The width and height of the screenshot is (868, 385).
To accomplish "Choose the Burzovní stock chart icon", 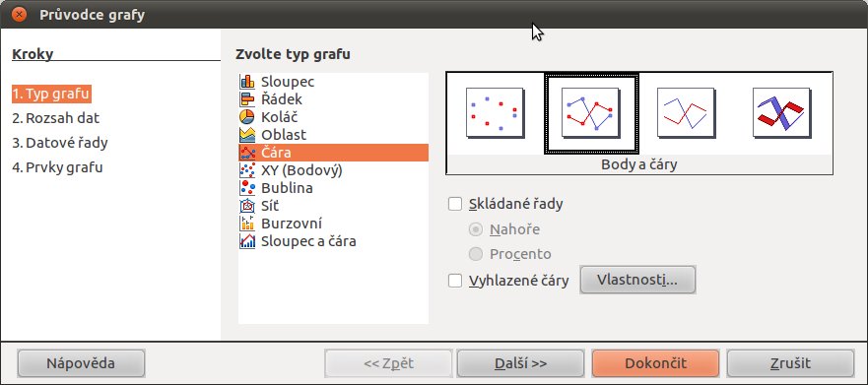I will (247, 224).
